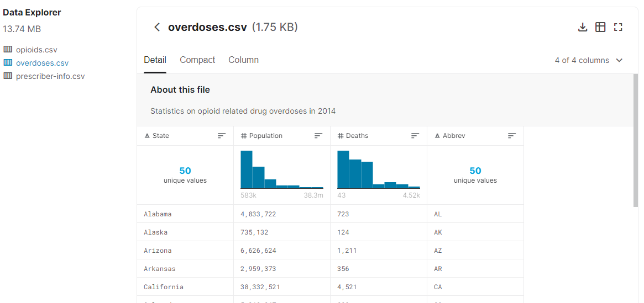Screen dimensions: 644x303
Task: Click the deaths value 4,521
Action: [346, 286]
